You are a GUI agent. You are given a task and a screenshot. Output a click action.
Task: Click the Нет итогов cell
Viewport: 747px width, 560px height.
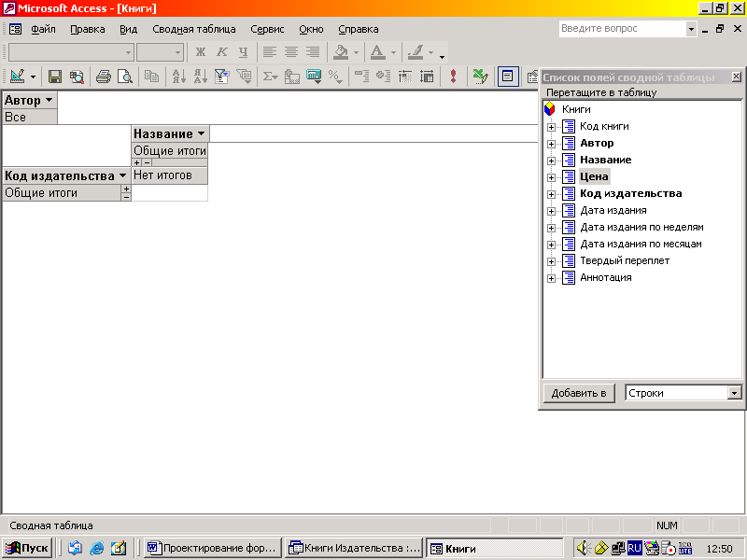click(169, 175)
